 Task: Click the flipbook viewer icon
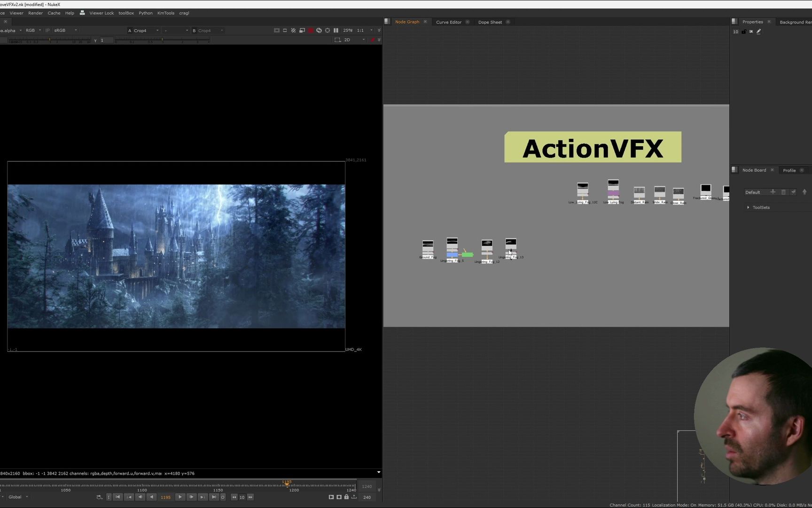[331, 497]
